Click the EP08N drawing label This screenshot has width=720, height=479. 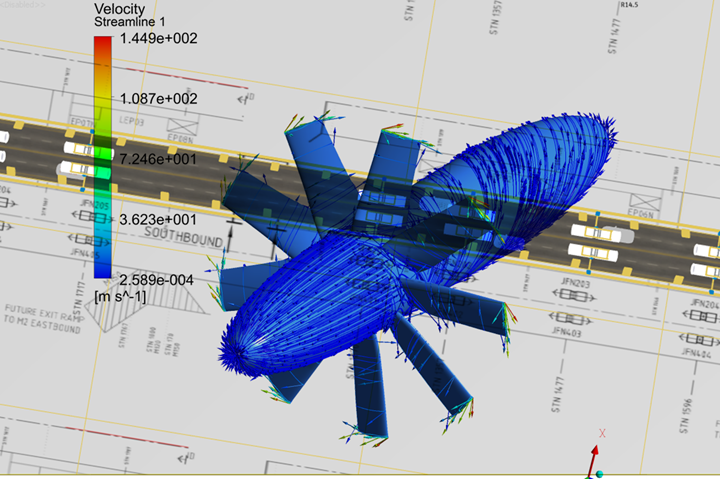click(x=180, y=138)
